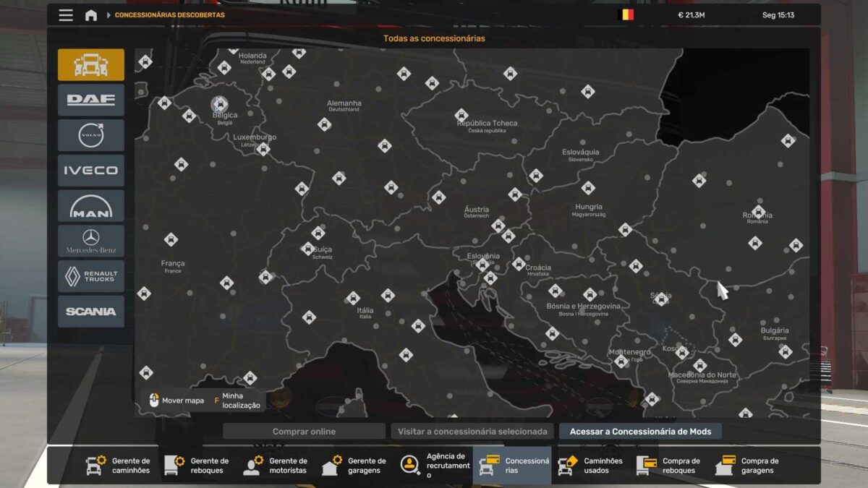868x488 pixels.
Task: Filter map by Scania dealers
Action: [91, 312]
